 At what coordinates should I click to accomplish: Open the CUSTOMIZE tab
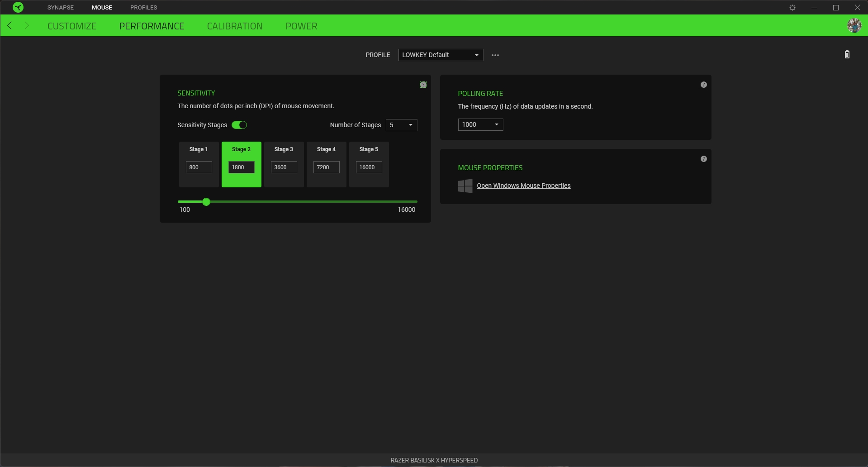(72, 26)
